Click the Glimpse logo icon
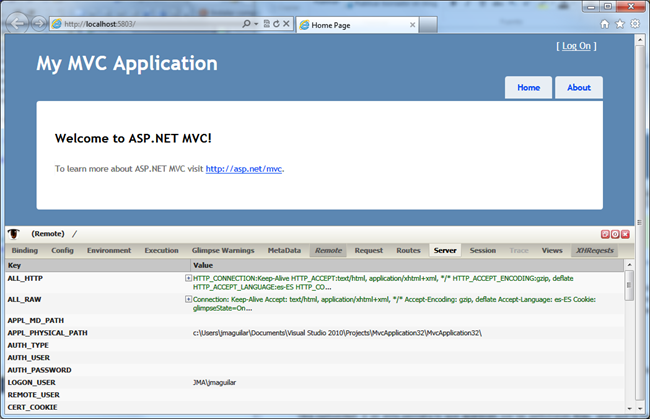 14,233
